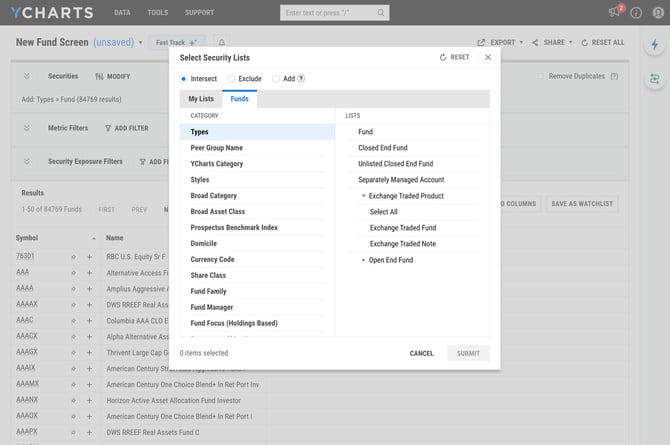Open the user account icon
The height and width of the screenshot is (445, 670).
[x=658, y=13]
